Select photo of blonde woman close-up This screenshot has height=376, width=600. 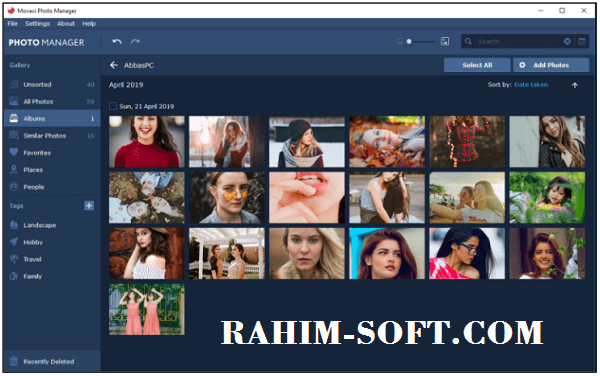(x=307, y=253)
